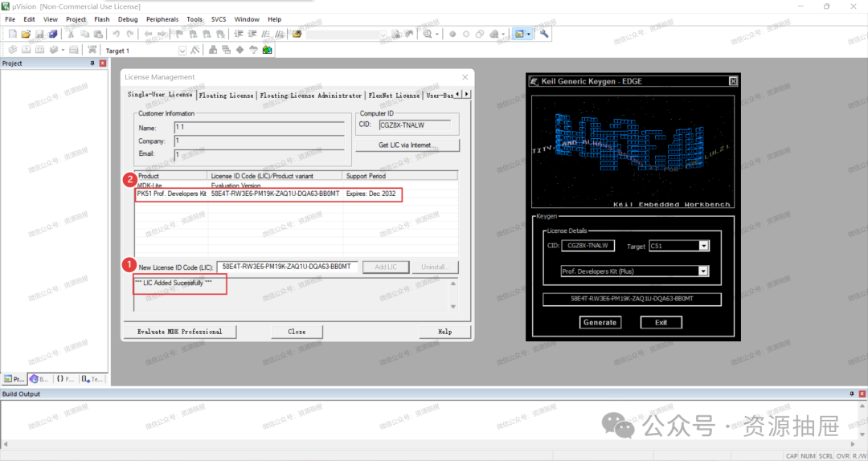Select the Single-User License tab

click(160, 95)
